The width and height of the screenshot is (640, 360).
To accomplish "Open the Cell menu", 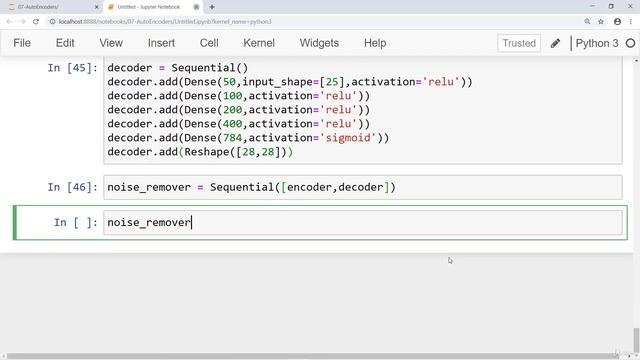I will point(209,43).
